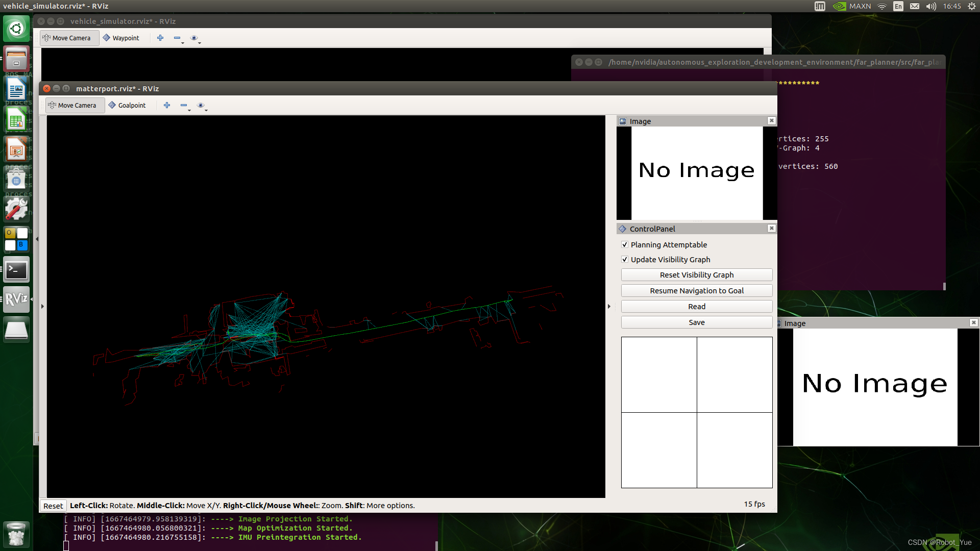Click the volume indicator in top bar
The width and height of the screenshot is (980, 551).
[x=931, y=6]
